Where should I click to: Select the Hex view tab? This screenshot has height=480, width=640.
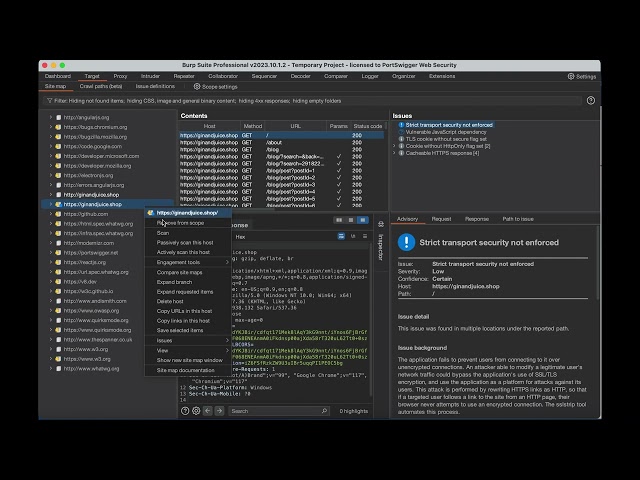240,237
